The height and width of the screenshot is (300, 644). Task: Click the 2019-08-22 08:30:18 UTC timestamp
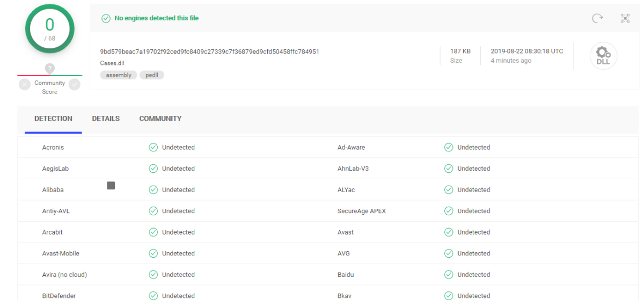point(527,51)
